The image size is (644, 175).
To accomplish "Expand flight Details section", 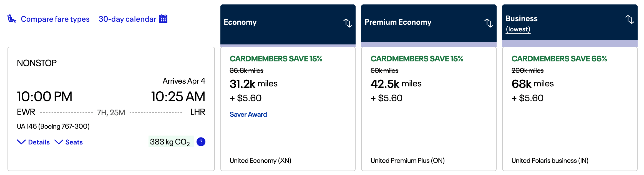I will coord(39,142).
